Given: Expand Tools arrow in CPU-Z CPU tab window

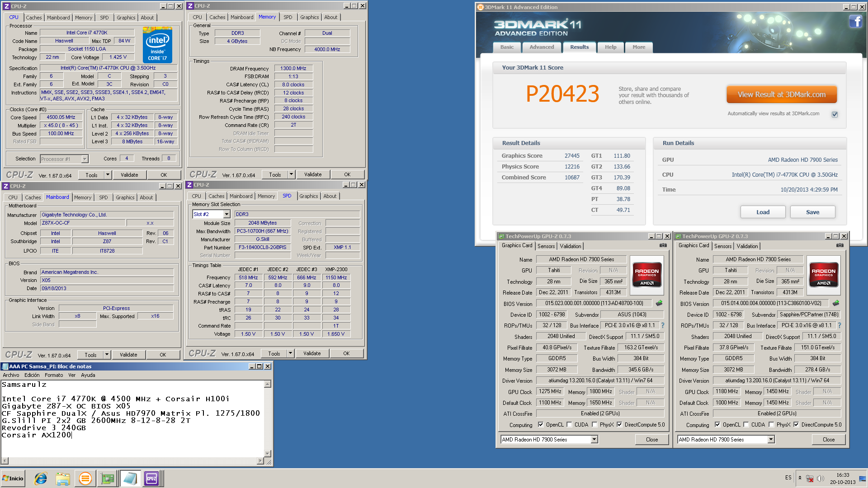Looking at the screenshot, I should point(108,175).
